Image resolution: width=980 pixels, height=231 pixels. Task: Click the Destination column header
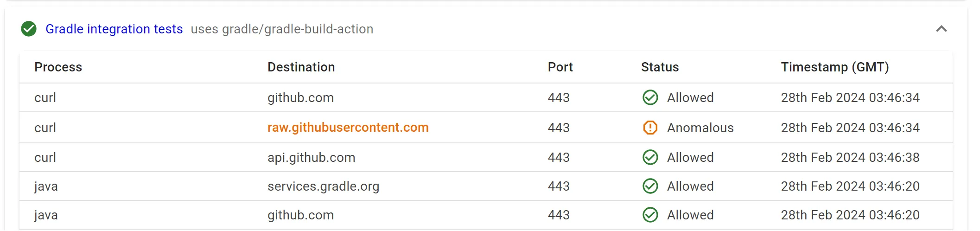pyautogui.click(x=301, y=67)
